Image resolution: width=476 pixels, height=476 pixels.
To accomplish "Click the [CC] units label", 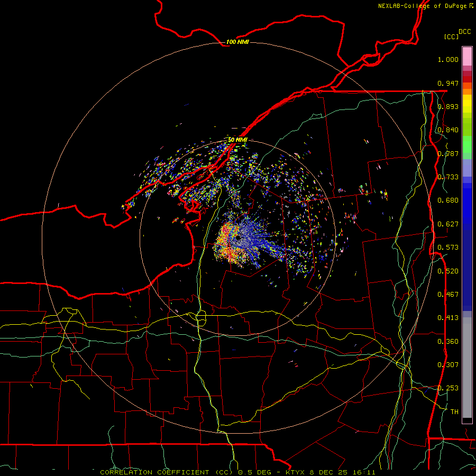I will pyautogui.click(x=451, y=36).
